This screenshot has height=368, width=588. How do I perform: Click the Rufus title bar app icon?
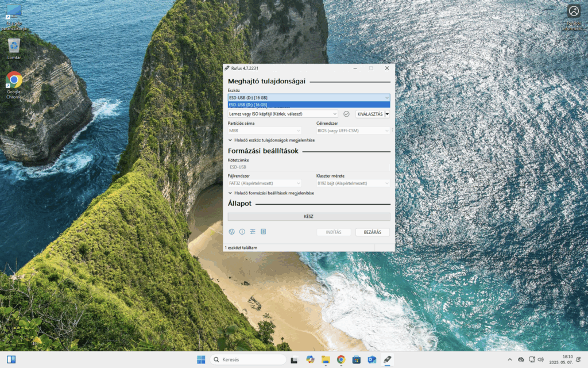[x=226, y=68]
